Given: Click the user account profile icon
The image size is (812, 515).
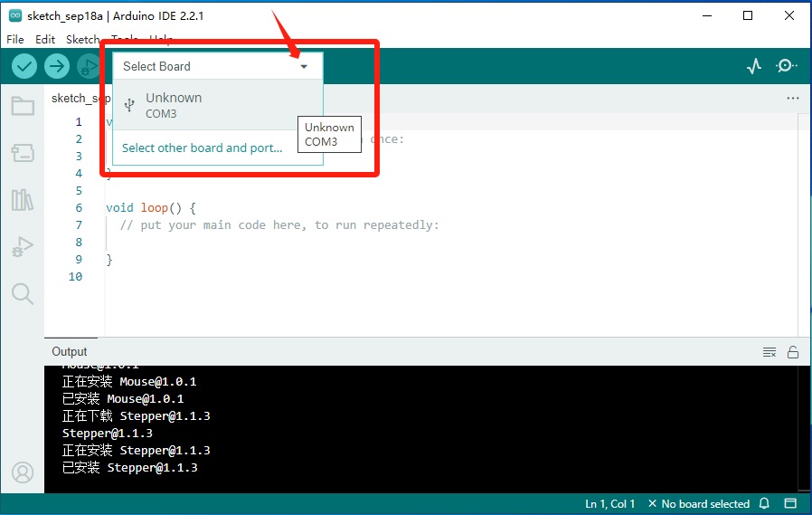Looking at the screenshot, I should 23,472.
